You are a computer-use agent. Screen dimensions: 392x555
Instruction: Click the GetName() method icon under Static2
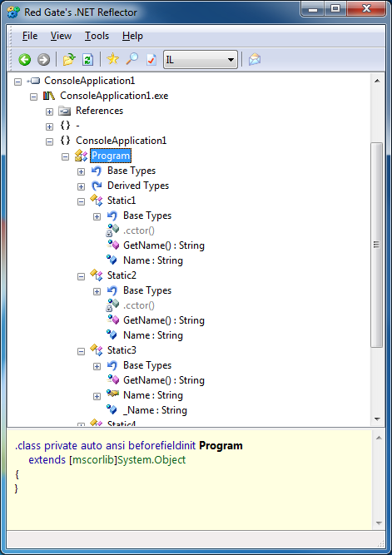click(x=113, y=320)
